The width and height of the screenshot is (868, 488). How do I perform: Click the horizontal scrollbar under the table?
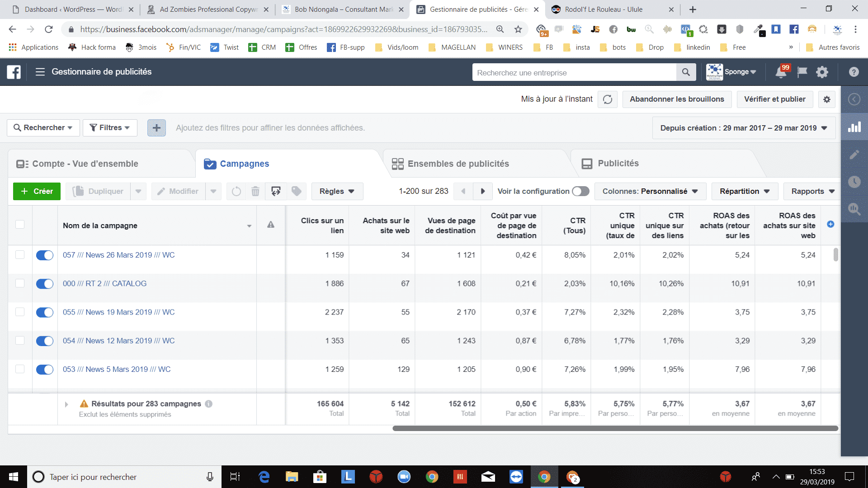615,428
